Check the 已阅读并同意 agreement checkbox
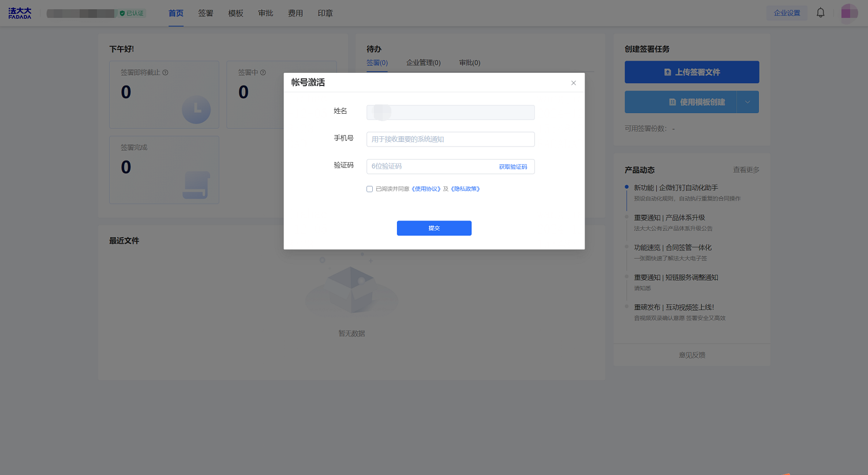 [x=369, y=189]
